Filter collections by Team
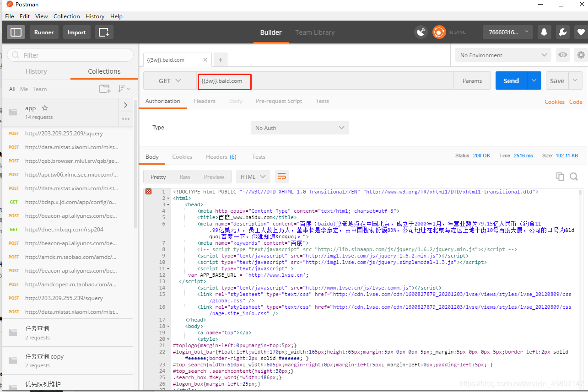This screenshot has width=588, height=392. coord(39,89)
